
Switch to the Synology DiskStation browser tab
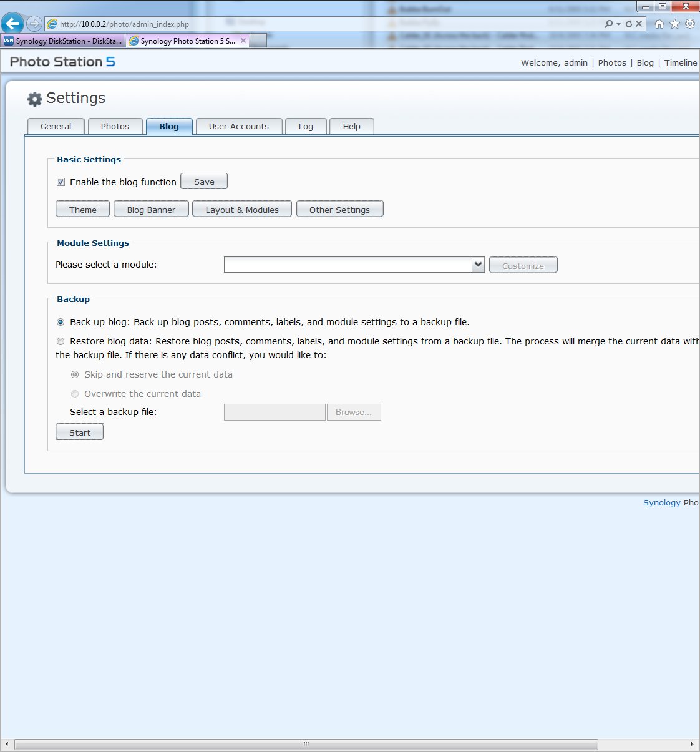click(63, 41)
